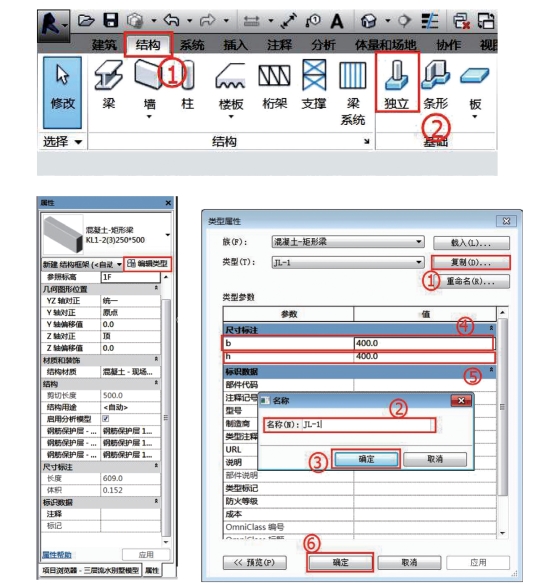
Task: Collapse the 尺寸标注 group in Type Properties
Action: click(x=491, y=328)
